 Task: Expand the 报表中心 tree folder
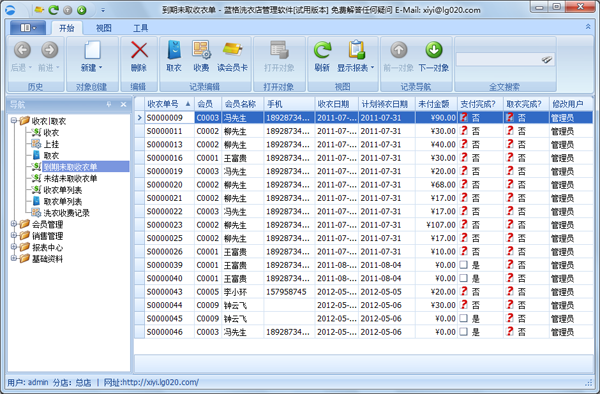point(14,247)
